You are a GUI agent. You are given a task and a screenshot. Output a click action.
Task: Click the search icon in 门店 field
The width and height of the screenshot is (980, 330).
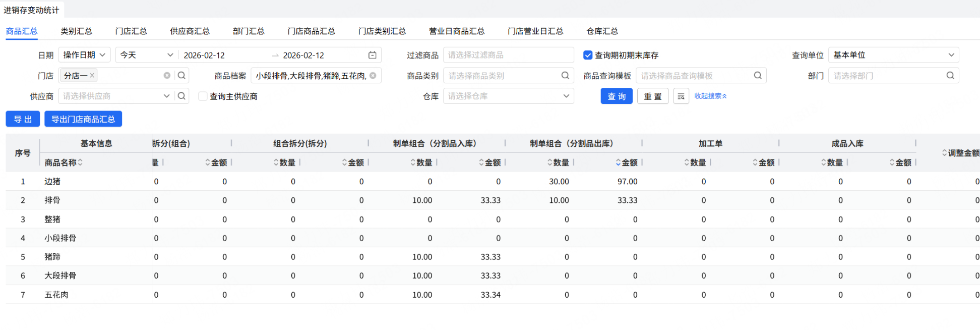tap(182, 76)
